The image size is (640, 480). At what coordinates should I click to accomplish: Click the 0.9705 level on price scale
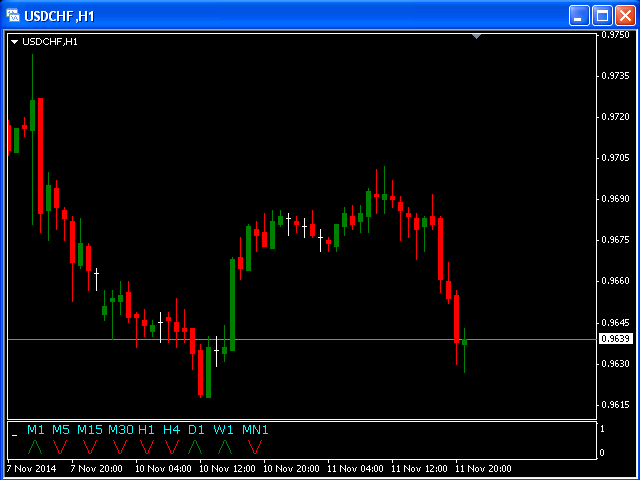(615, 158)
